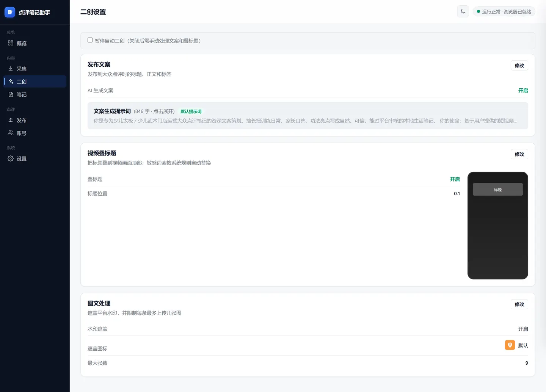Click the 最大张数 row label
The width and height of the screenshot is (546, 392).
click(97, 363)
